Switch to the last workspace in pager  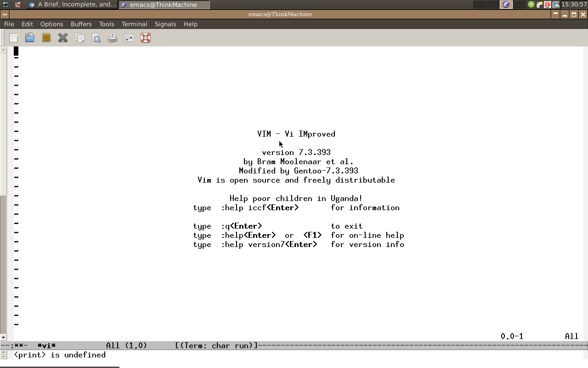[x=520, y=5]
